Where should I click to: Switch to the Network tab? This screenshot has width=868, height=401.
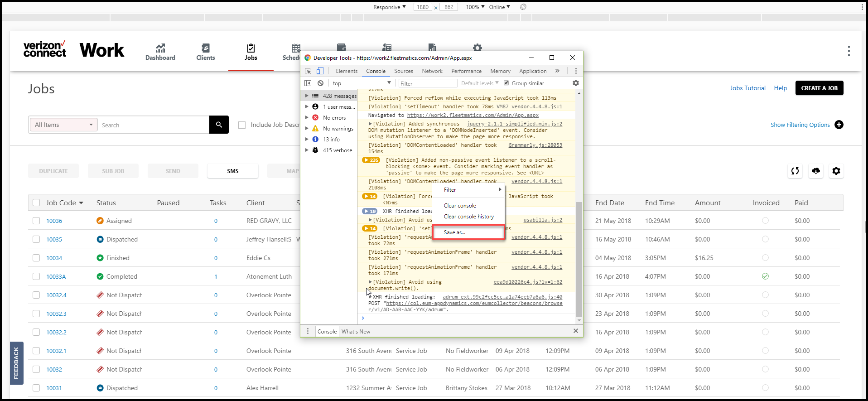[432, 71]
